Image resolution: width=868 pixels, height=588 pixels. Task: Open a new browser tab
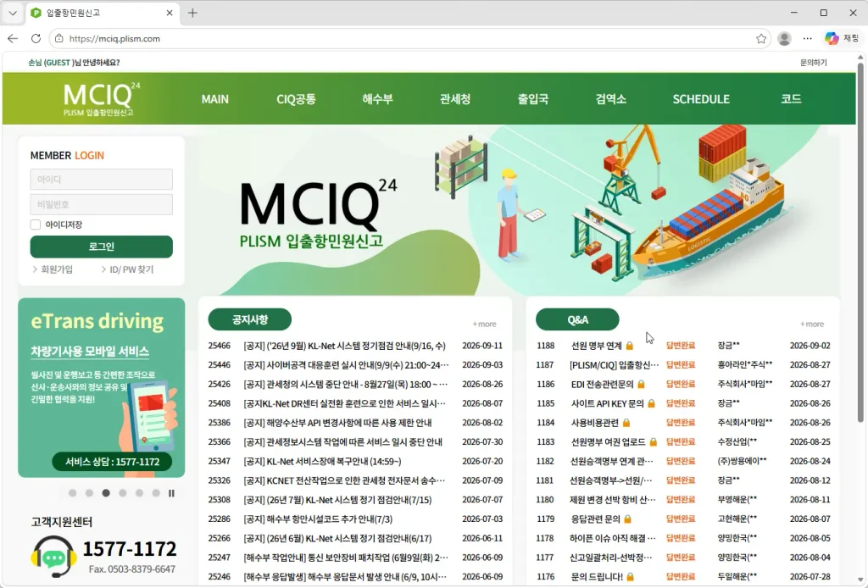point(192,13)
